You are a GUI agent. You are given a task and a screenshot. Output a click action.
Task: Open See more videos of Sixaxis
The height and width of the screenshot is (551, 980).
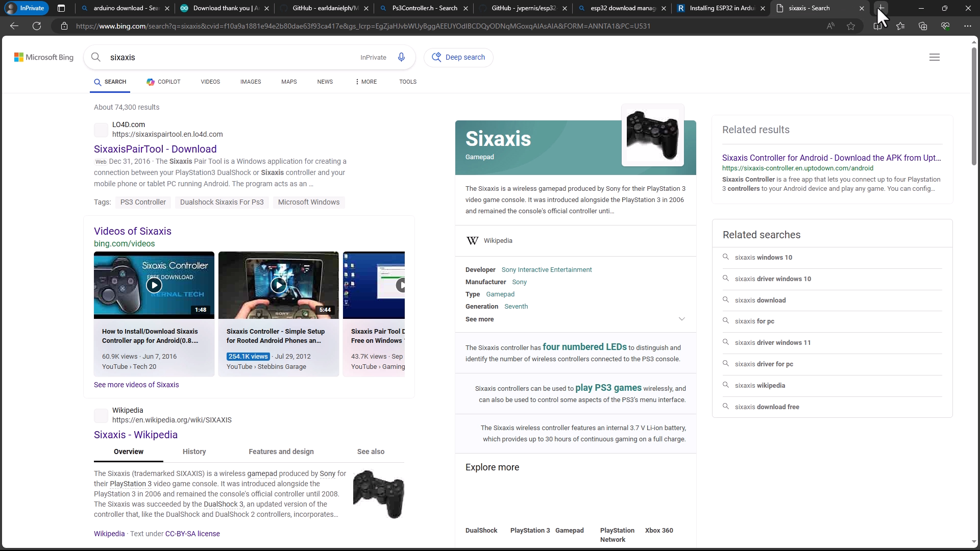(x=136, y=385)
